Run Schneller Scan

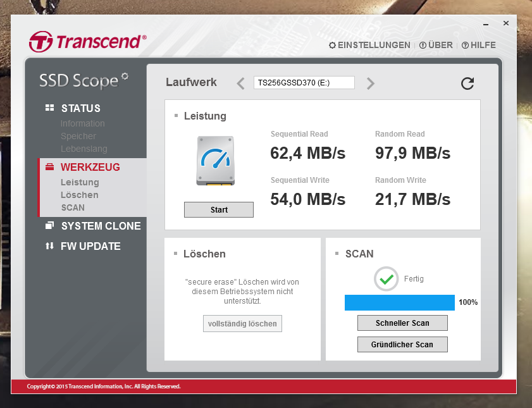(402, 323)
